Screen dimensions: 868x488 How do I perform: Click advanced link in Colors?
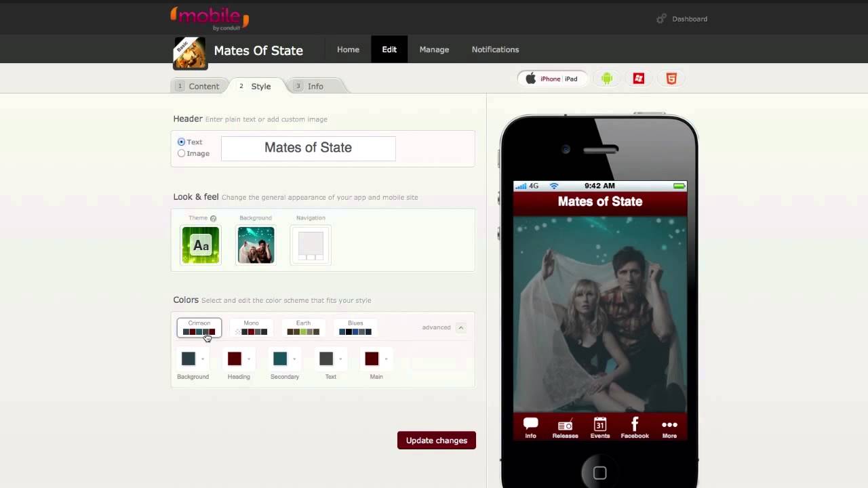point(436,327)
